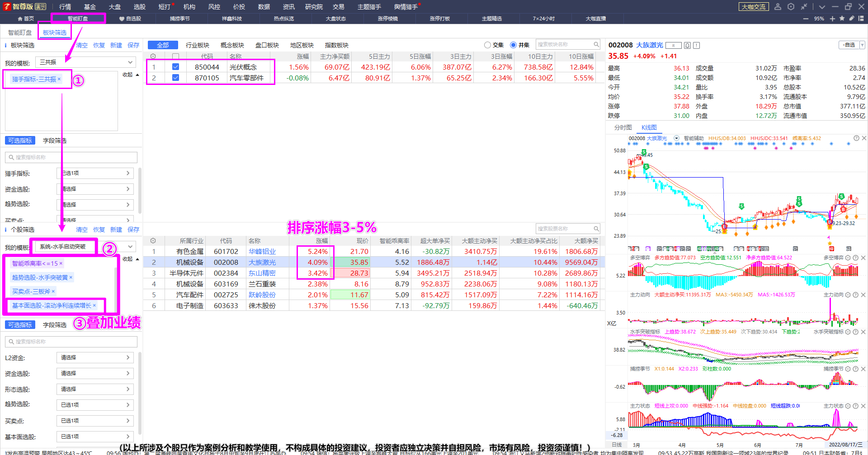The image size is (868, 455).
Task: Select the 交集 radio option
Action: pos(487,45)
